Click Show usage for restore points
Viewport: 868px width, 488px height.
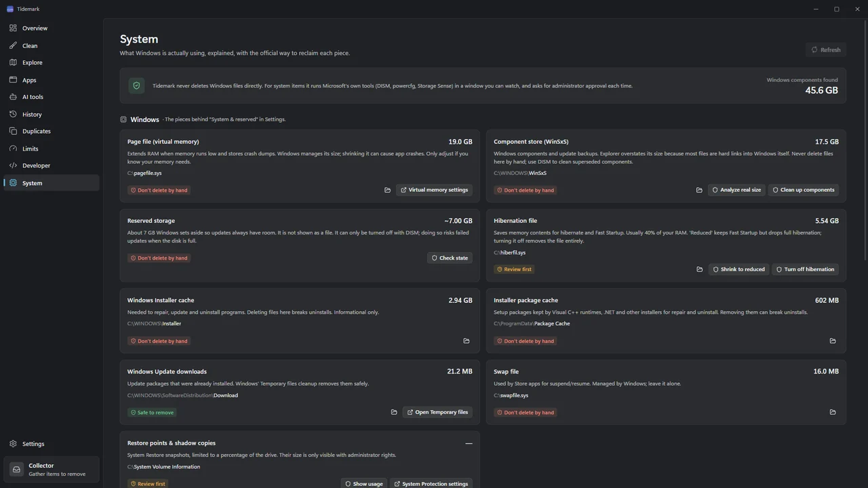coord(364,483)
